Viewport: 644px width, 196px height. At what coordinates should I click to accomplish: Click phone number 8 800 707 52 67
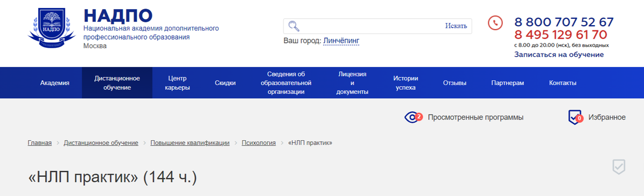click(563, 22)
